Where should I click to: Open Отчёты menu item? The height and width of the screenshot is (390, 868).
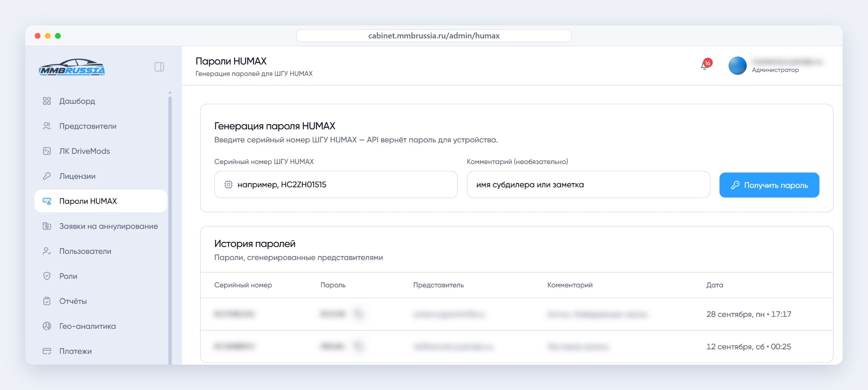(101, 301)
